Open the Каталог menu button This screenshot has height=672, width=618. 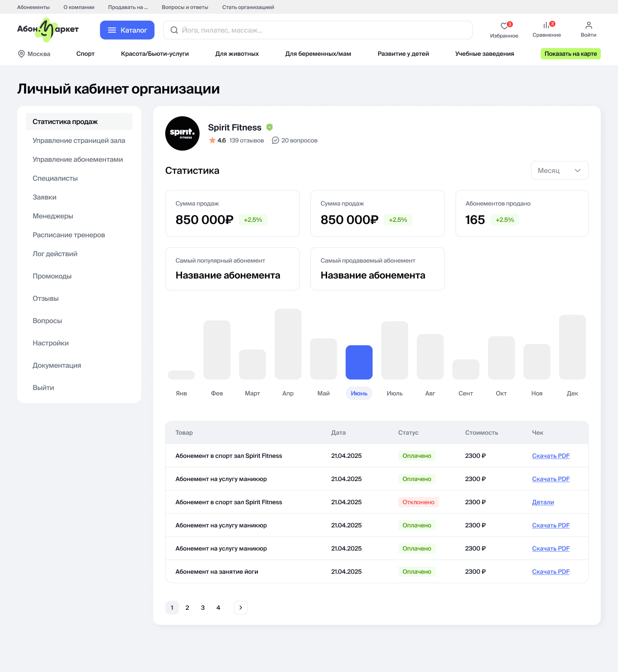point(127,30)
